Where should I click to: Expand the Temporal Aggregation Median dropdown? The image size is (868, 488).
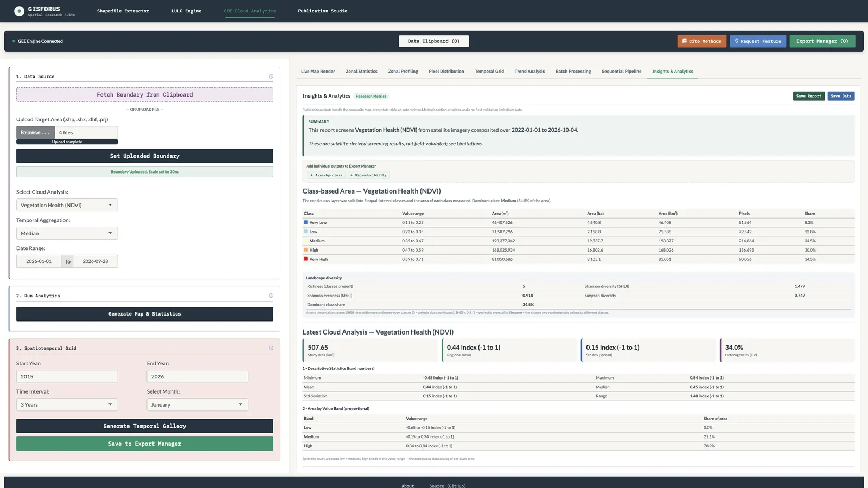(x=67, y=233)
